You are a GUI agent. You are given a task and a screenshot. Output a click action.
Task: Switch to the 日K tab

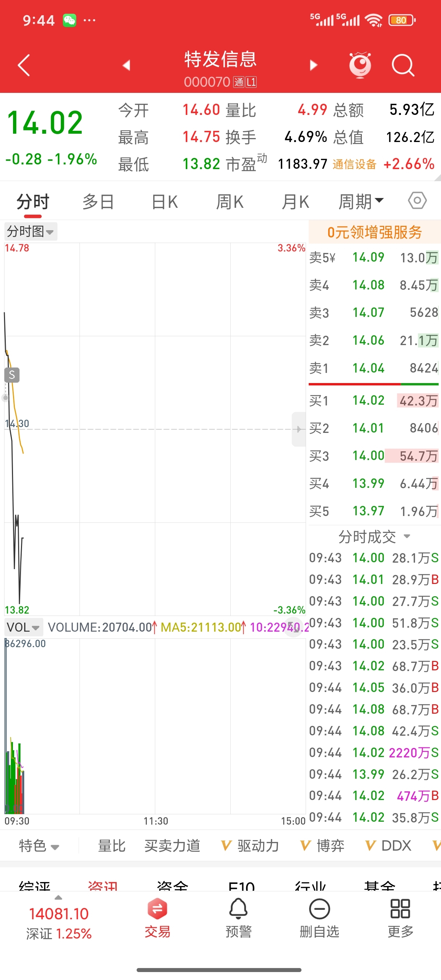[164, 202]
